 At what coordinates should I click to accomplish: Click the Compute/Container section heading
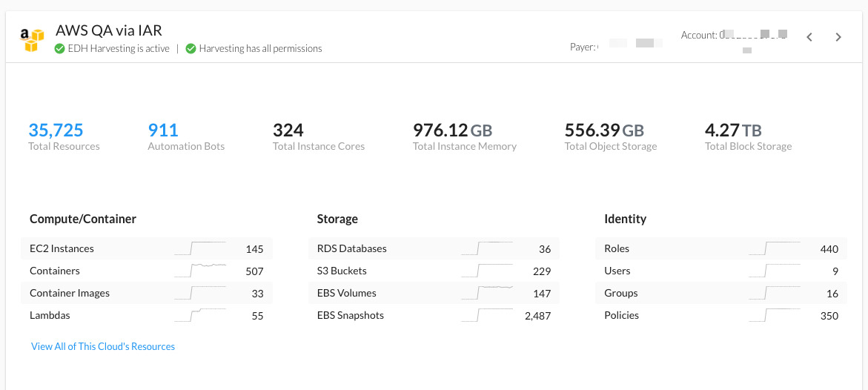pos(83,219)
